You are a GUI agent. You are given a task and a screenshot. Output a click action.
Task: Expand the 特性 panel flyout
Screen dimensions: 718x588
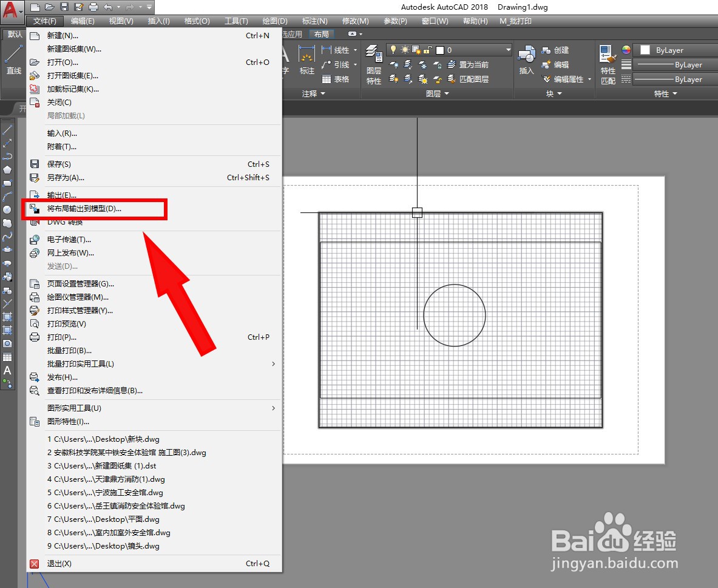(x=665, y=93)
